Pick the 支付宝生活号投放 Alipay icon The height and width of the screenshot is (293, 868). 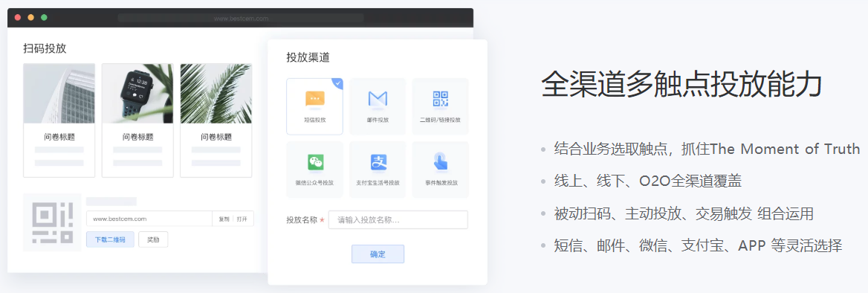[378, 162]
